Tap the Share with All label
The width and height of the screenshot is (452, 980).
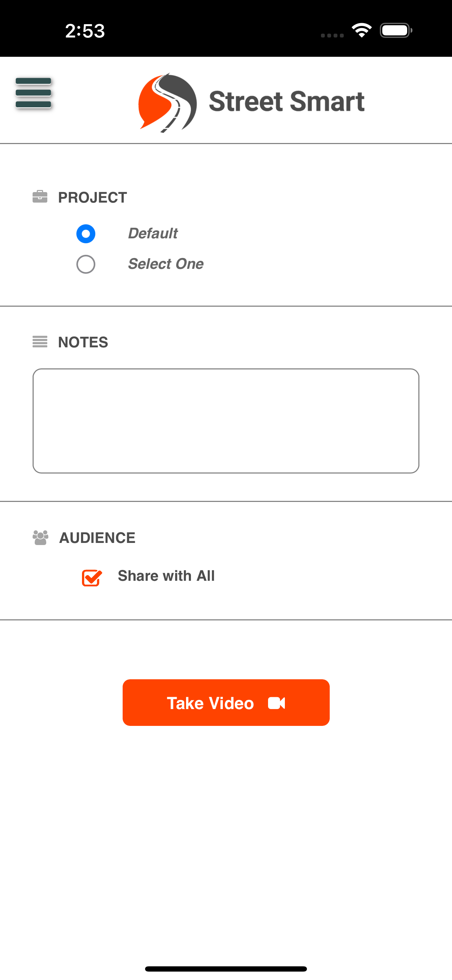point(166,576)
